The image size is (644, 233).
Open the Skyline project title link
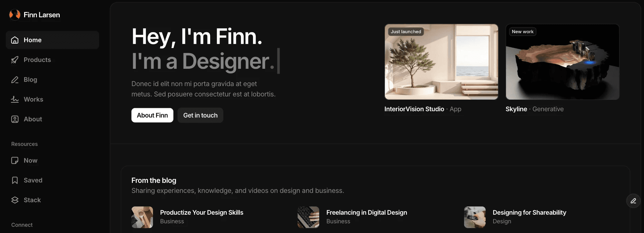pos(516,109)
